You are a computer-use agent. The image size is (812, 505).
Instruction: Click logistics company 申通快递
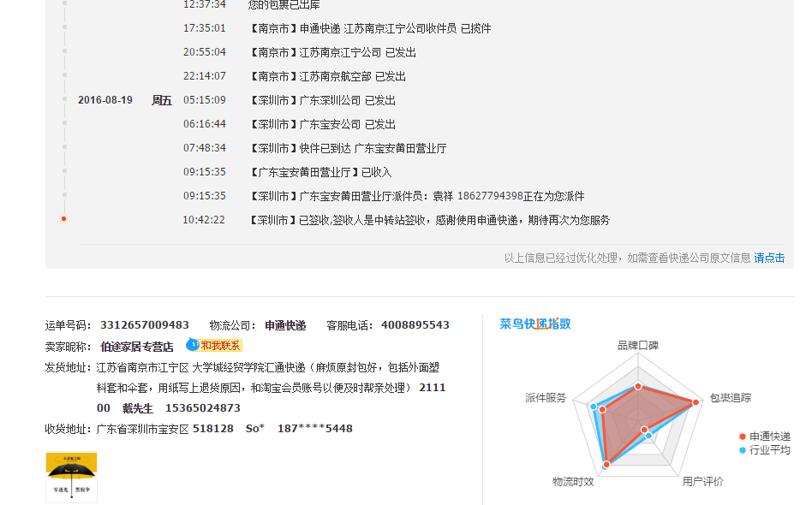[285, 325]
